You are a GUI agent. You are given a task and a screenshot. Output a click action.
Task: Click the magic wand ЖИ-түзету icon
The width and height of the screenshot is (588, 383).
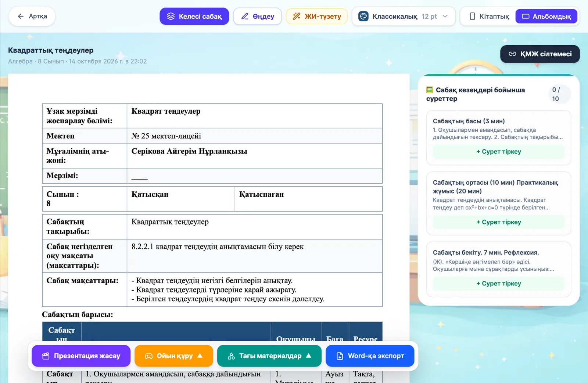(x=297, y=16)
